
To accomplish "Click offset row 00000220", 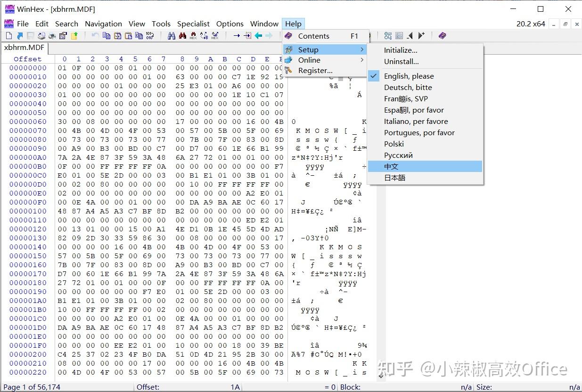I will [x=28, y=372].
